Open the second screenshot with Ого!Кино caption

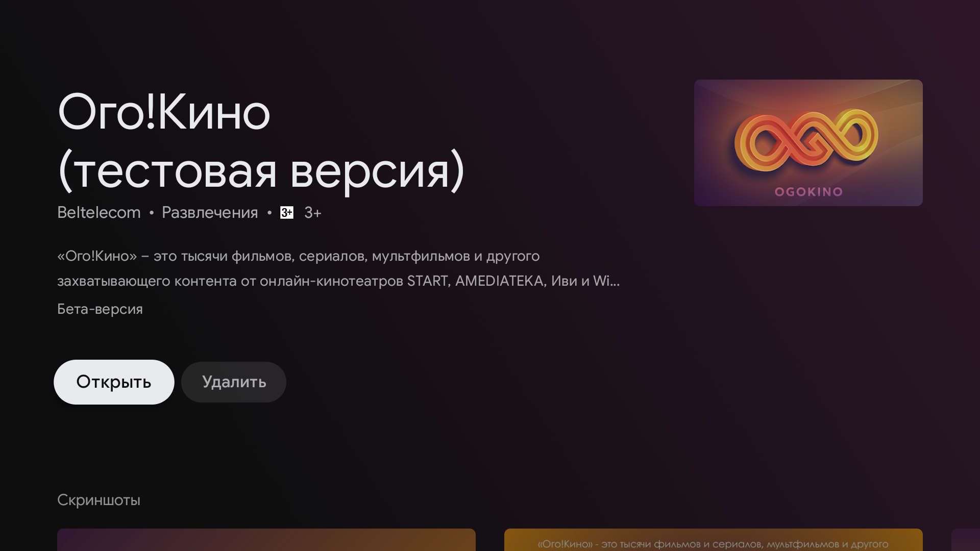tap(713, 541)
